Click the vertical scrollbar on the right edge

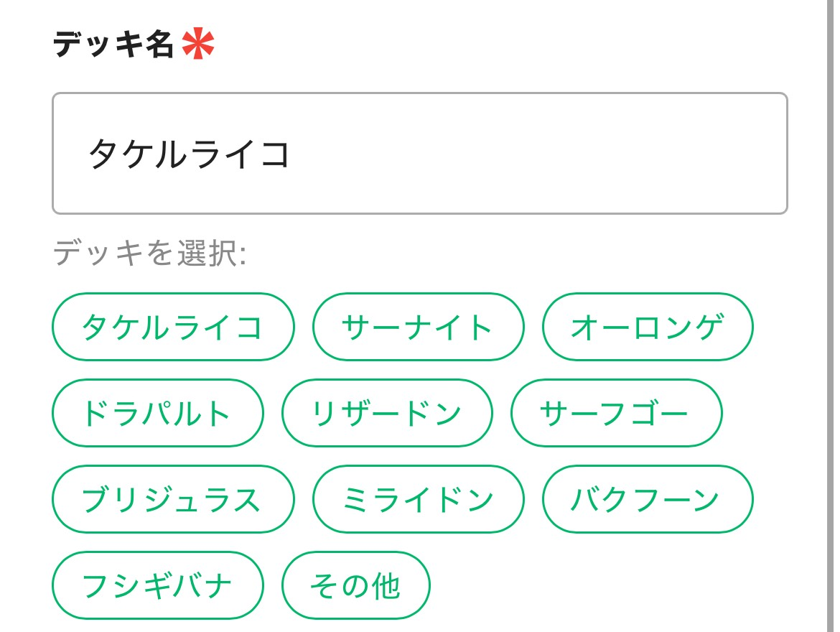click(832, 316)
